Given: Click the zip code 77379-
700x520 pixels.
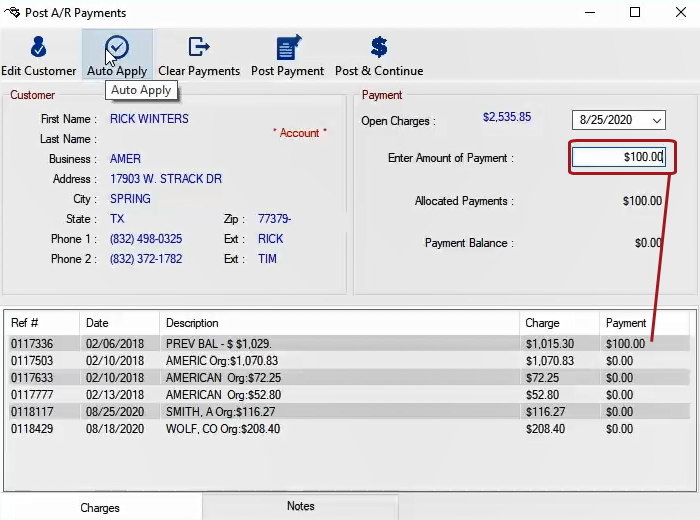Looking at the screenshot, I should (275, 219).
